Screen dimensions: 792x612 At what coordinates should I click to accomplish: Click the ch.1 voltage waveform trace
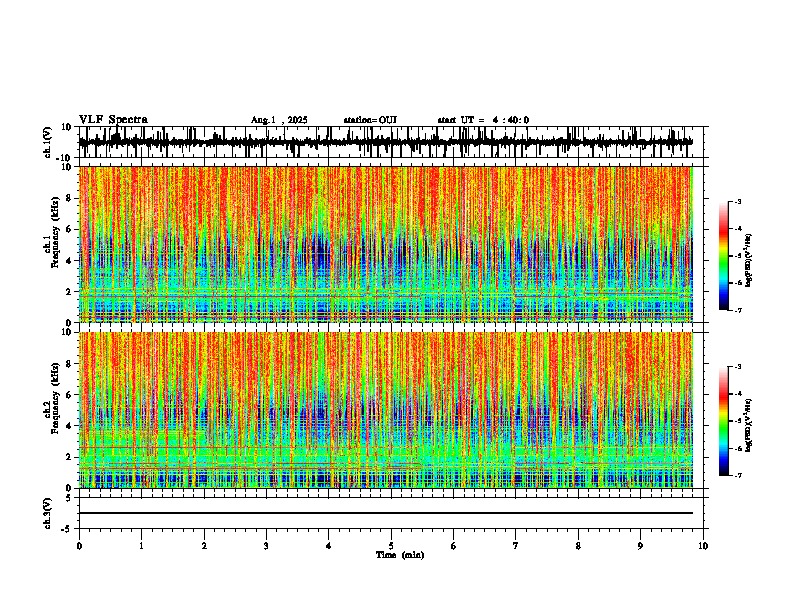click(x=385, y=142)
